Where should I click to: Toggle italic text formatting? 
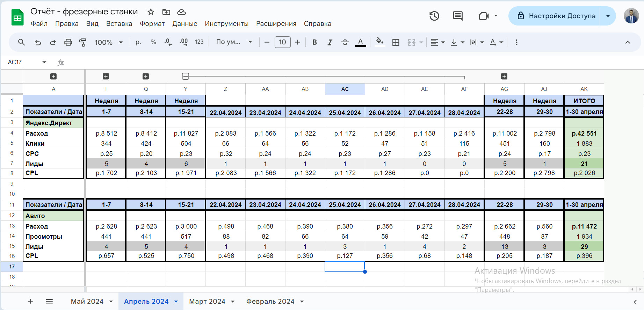pyautogui.click(x=330, y=42)
